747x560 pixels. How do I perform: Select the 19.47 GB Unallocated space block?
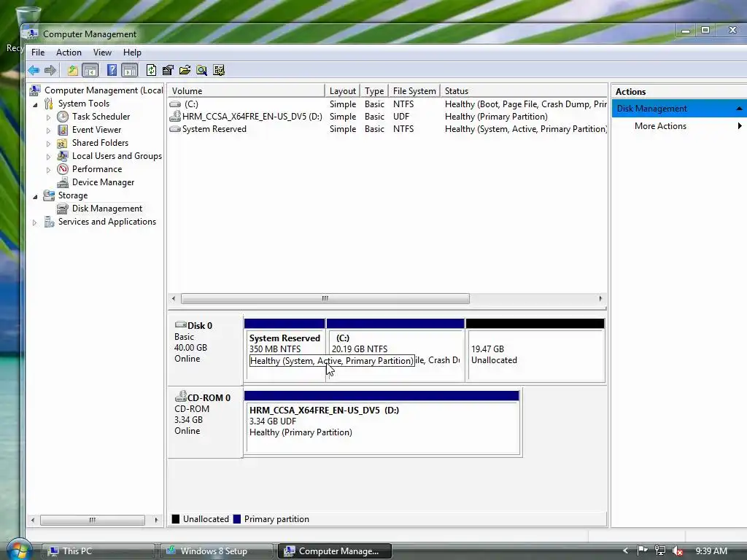tap(535, 351)
